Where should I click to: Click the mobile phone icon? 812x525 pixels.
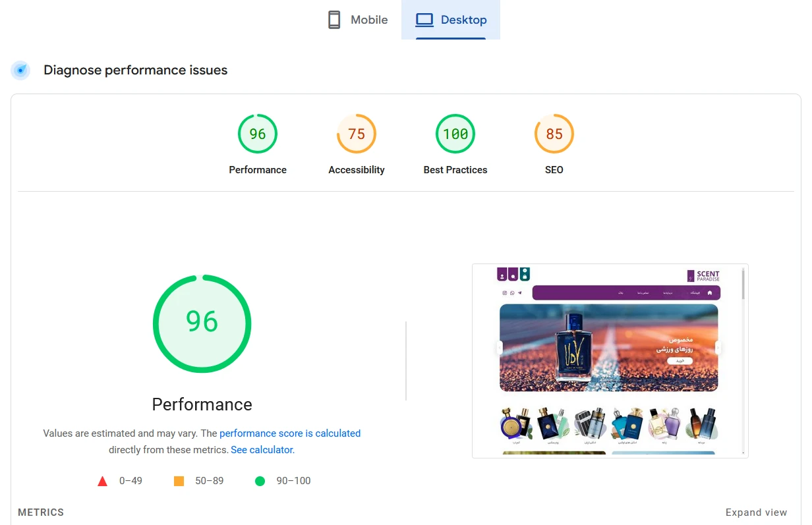click(x=334, y=20)
